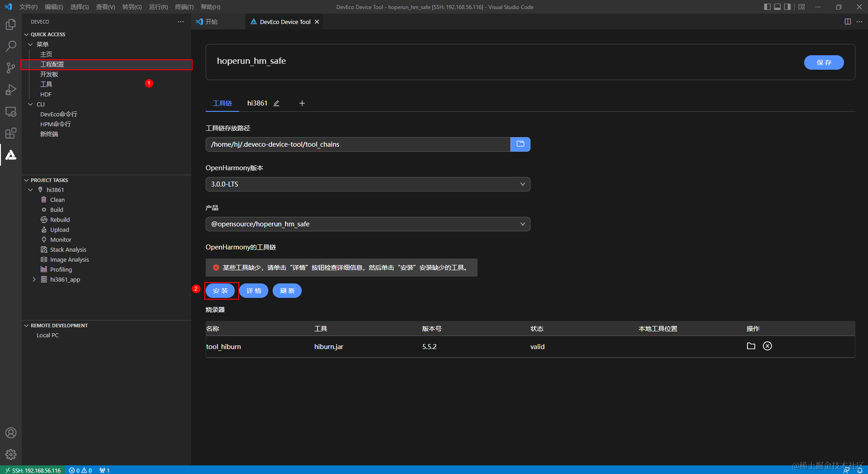Screen dimensions: 868x474
Task: Toggle the bottom panel layout icon
Action: (x=777, y=7)
